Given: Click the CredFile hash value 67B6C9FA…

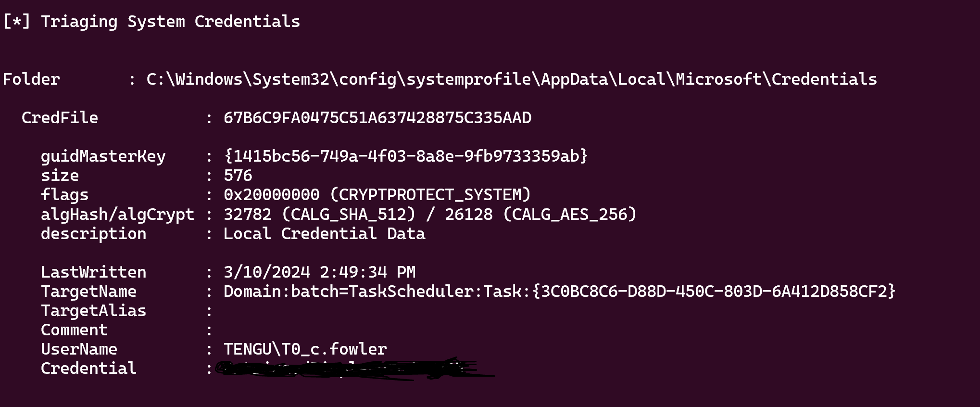Looking at the screenshot, I should coord(377,118).
